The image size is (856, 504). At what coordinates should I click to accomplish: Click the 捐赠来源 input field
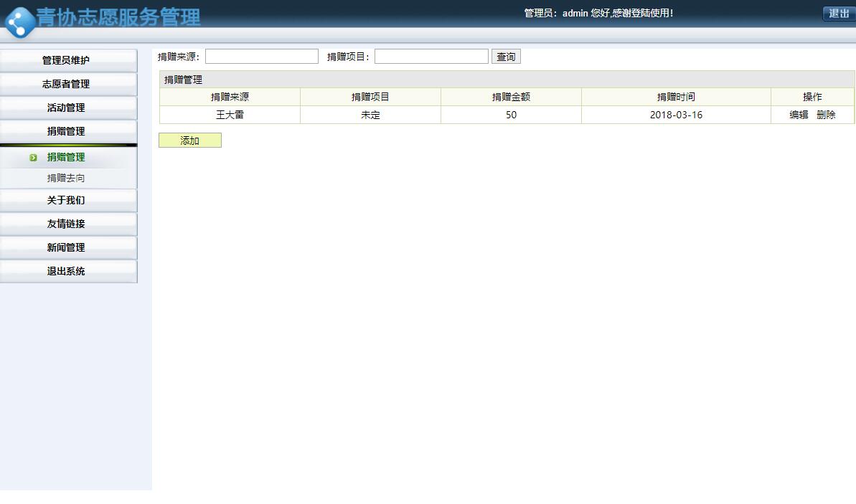261,56
